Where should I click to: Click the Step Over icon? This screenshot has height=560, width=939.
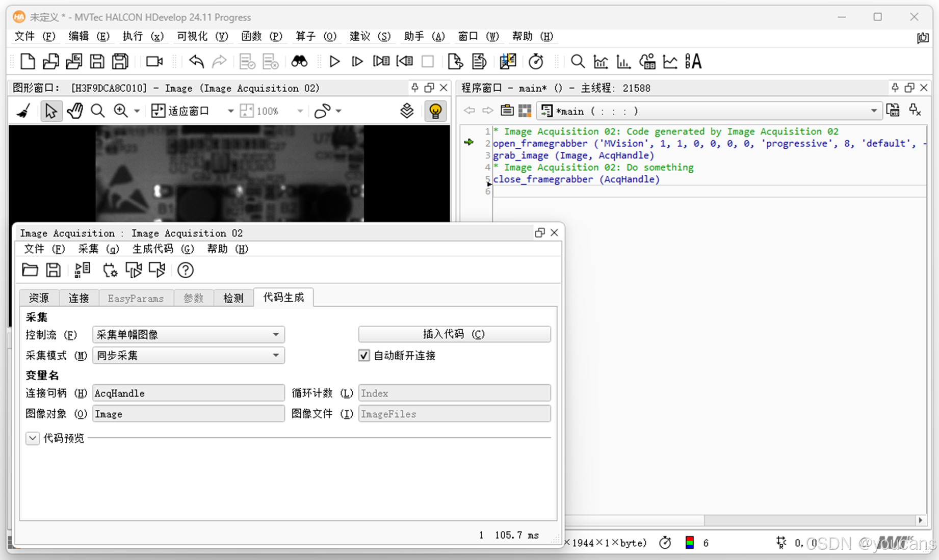[357, 62]
